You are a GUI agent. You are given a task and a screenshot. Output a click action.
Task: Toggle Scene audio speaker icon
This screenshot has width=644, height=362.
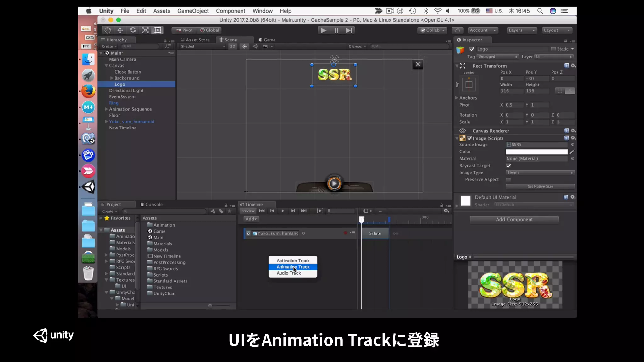(x=255, y=46)
